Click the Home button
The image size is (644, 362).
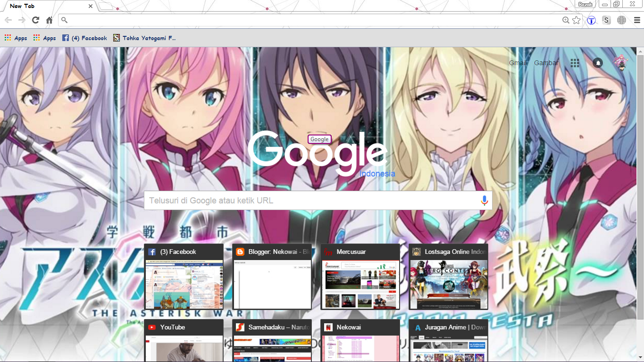[x=49, y=20]
